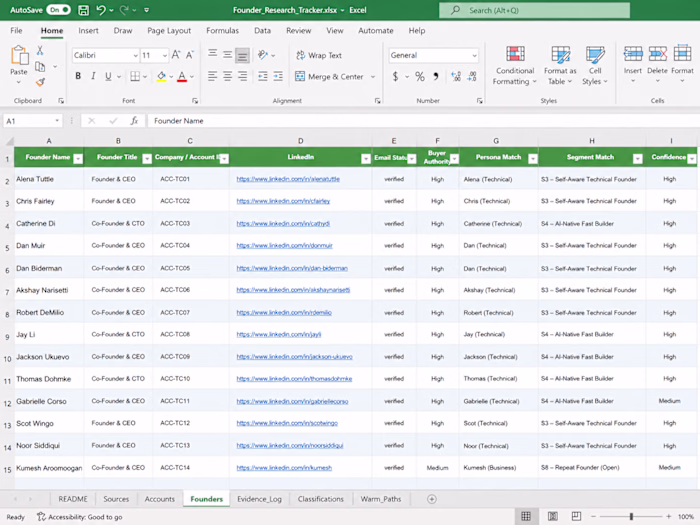
Task: Click Merge & Center button
Action: (329, 76)
